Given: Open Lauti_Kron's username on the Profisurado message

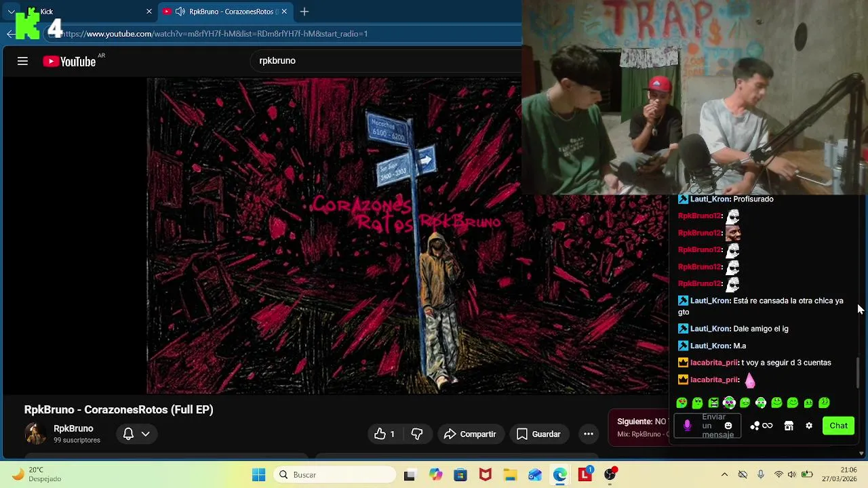Looking at the screenshot, I should 710,199.
